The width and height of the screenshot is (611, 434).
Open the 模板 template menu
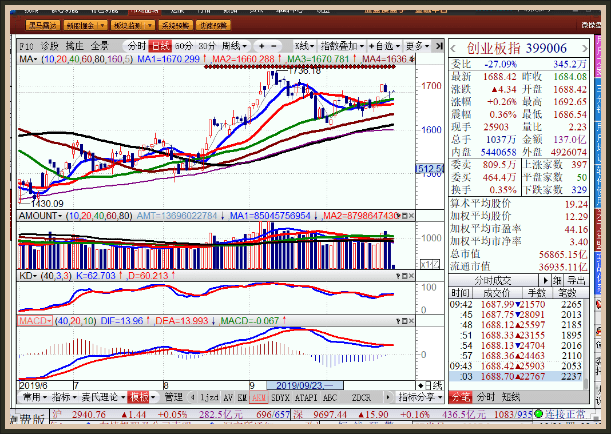click(142, 397)
